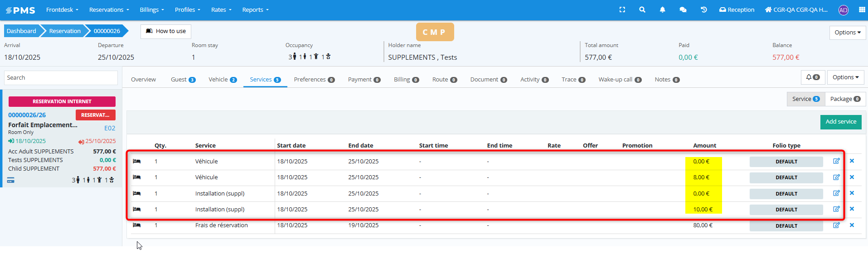The image size is (868, 258).
Task: Click the history clock icon in header
Action: point(703,10)
